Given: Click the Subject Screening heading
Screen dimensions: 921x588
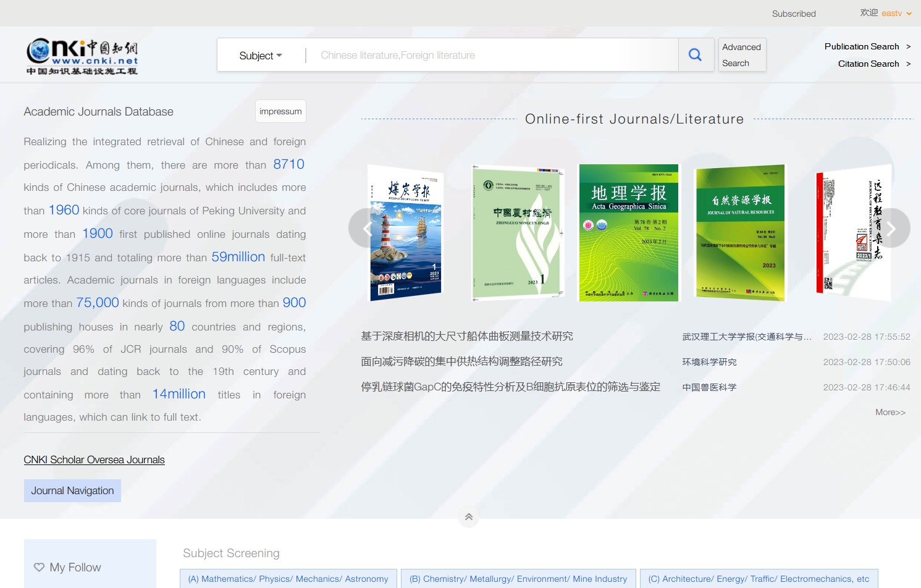Looking at the screenshot, I should coord(231,553).
